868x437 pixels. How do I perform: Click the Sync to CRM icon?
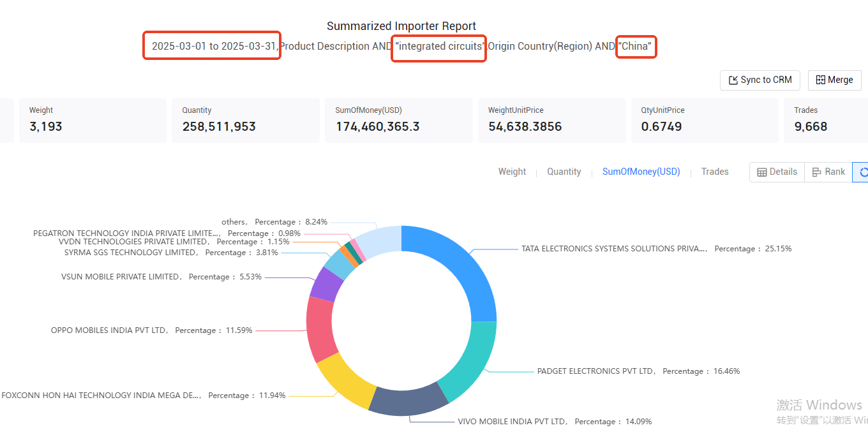coord(733,80)
